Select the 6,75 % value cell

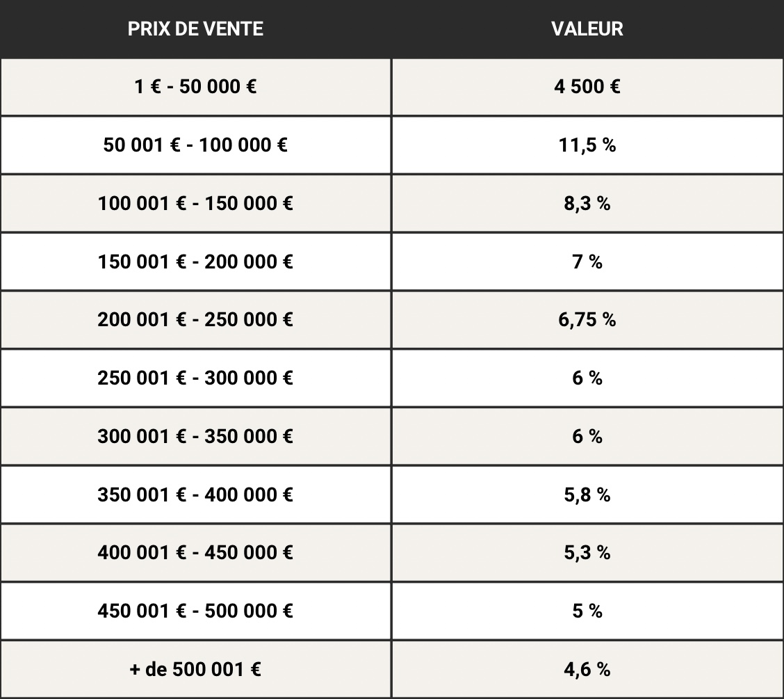[587, 320]
